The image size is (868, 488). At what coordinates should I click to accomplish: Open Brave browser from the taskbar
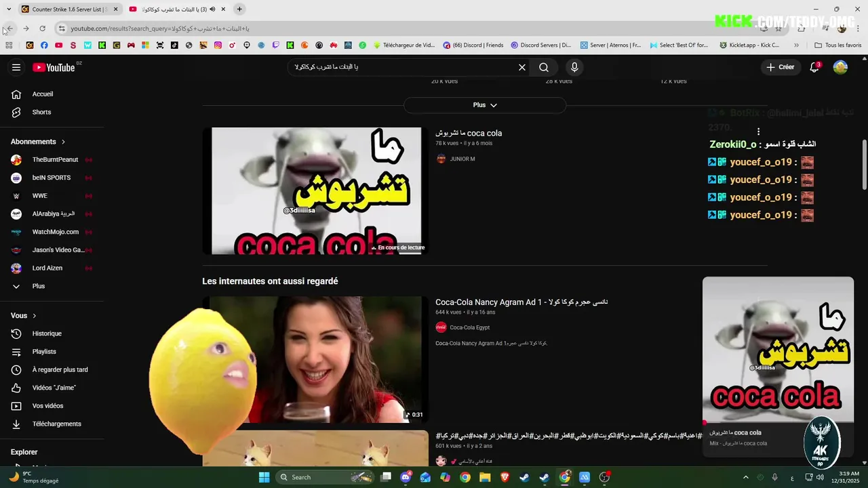pyautogui.click(x=505, y=477)
